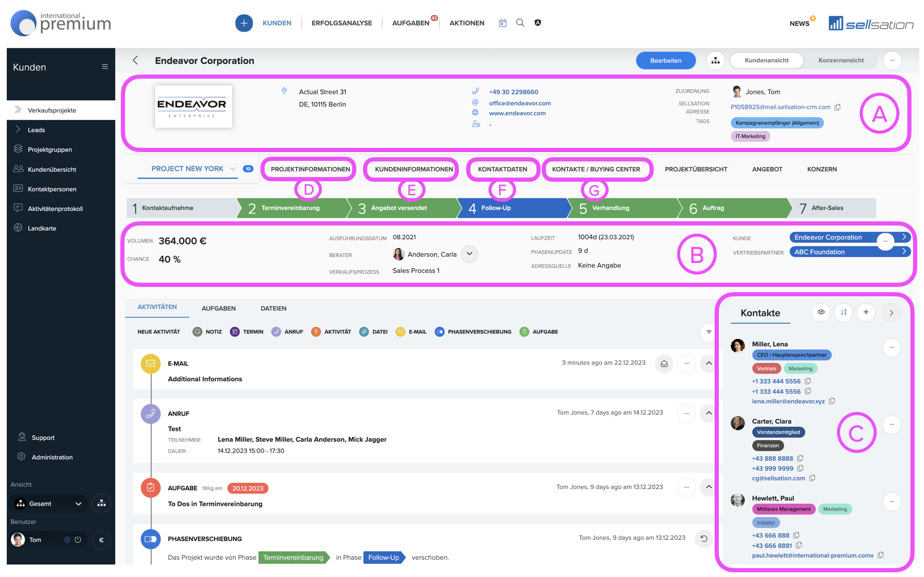
Task: Add a new Aktivität entry
Action: (x=331, y=332)
